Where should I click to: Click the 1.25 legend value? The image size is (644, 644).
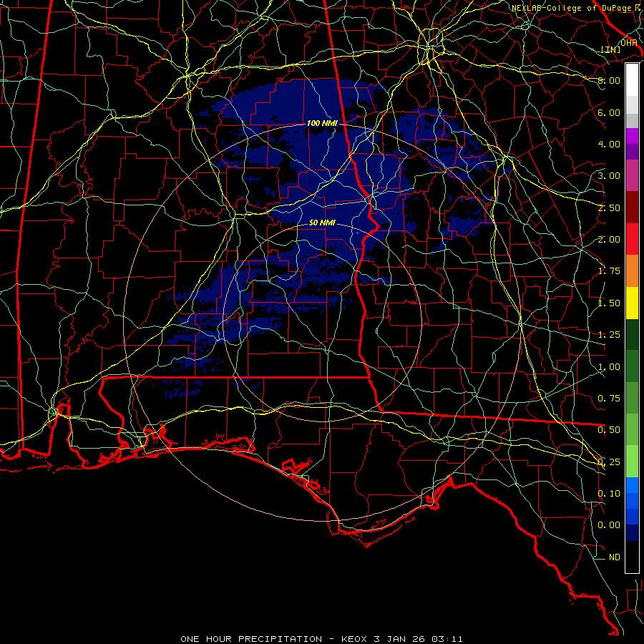[609, 335]
